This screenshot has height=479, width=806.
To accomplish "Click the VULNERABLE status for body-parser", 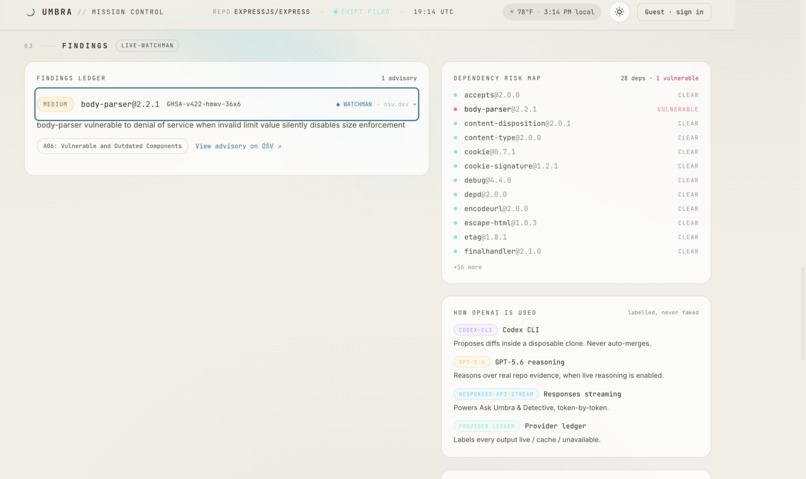I will click(677, 109).
